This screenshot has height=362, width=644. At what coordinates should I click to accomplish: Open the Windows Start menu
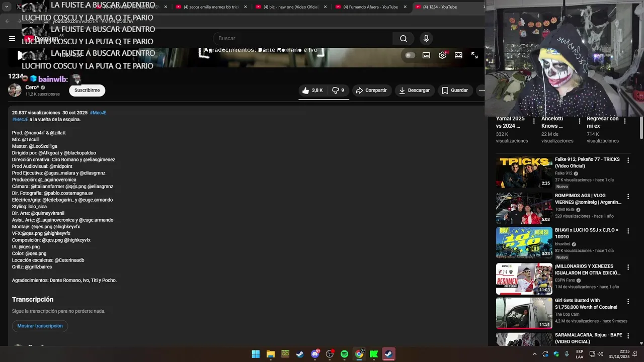click(256, 354)
